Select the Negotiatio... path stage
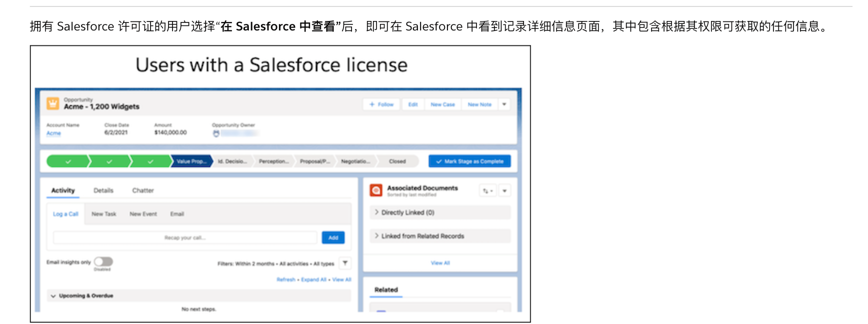Screen dimensions: 868x324 pos(355,161)
